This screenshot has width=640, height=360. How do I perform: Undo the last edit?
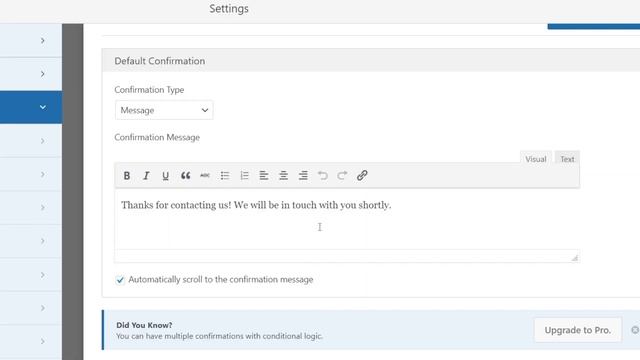point(322,176)
